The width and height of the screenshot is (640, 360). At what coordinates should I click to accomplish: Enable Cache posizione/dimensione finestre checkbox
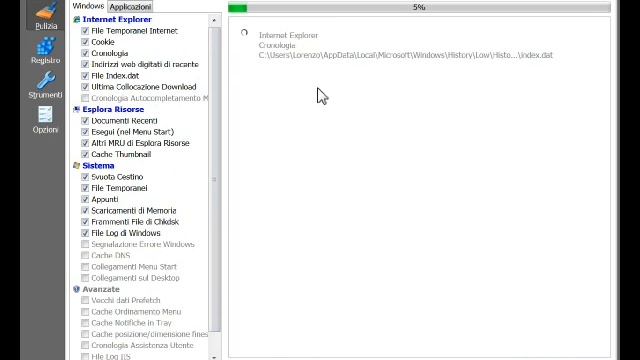pyautogui.click(x=85, y=334)
